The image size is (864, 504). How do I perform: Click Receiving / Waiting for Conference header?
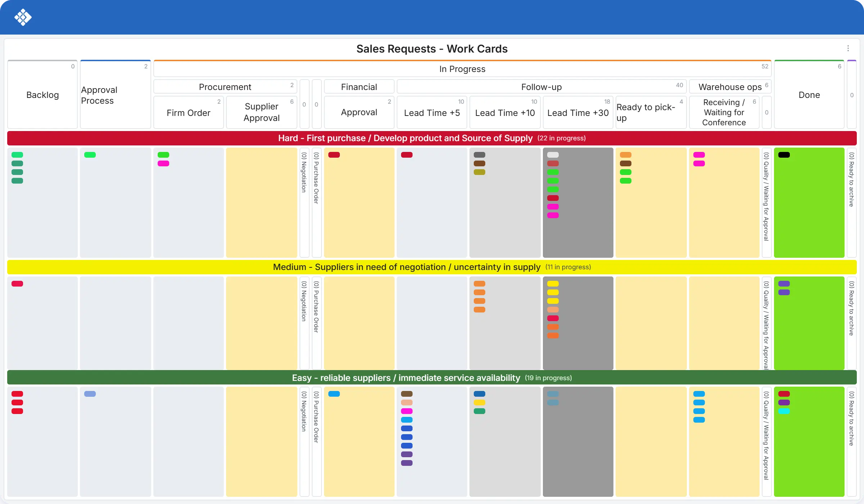724,112
